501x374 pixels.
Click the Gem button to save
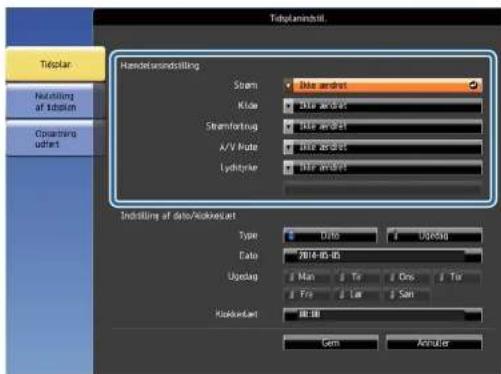[331, 343]
